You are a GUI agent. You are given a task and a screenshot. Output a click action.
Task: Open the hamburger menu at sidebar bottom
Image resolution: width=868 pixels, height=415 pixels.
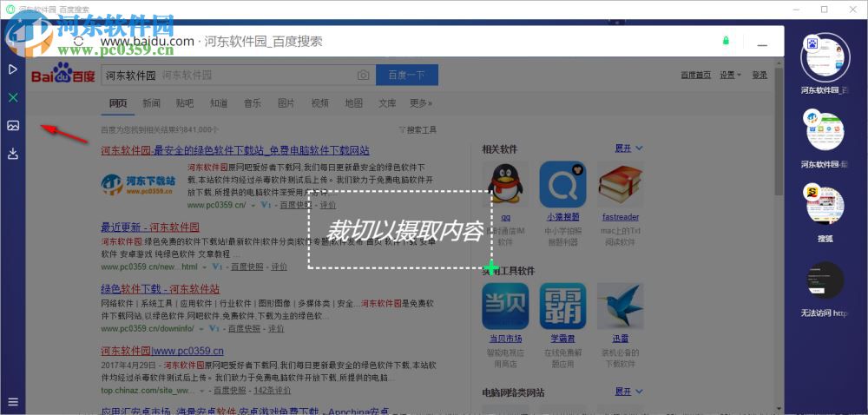(x=13, y=402)
